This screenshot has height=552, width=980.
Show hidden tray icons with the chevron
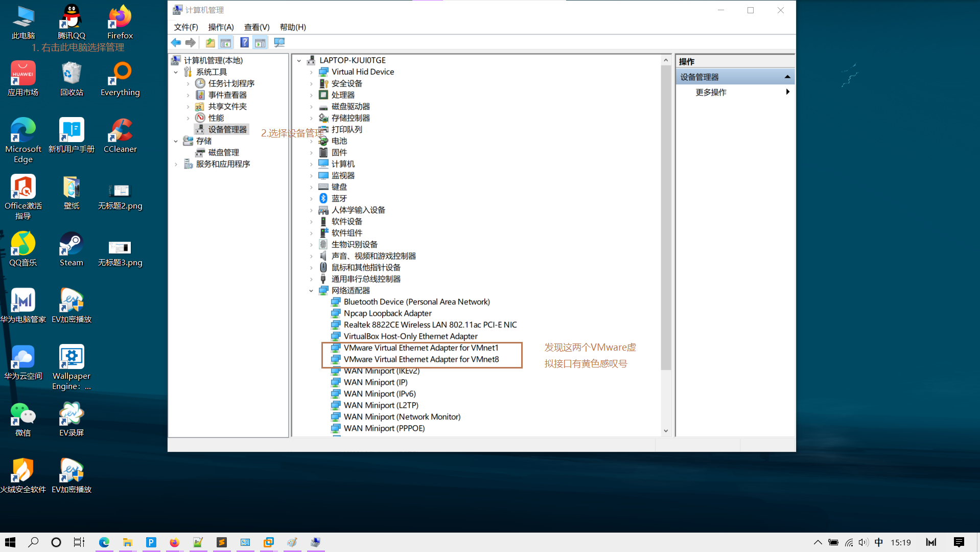pos(818,542)
